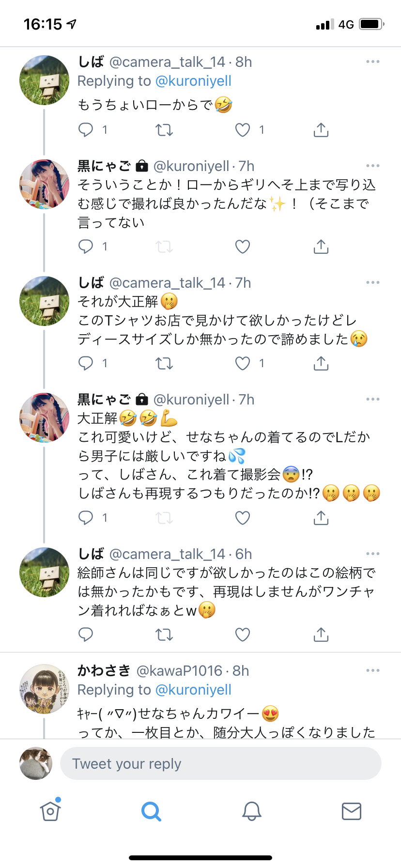Reply to しば's first tweet
The width and height of the screenshot is (401, 868).
click(x=86, y=130)
